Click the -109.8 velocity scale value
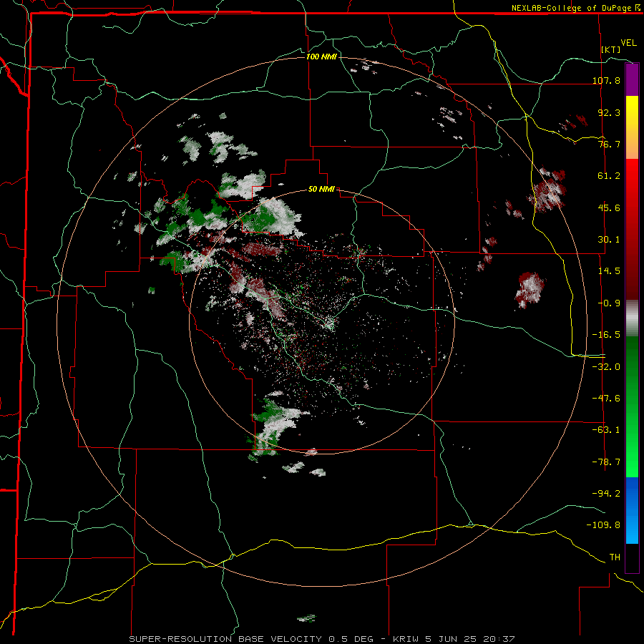This screenshot has height=644, width=644. coord(603,525)
